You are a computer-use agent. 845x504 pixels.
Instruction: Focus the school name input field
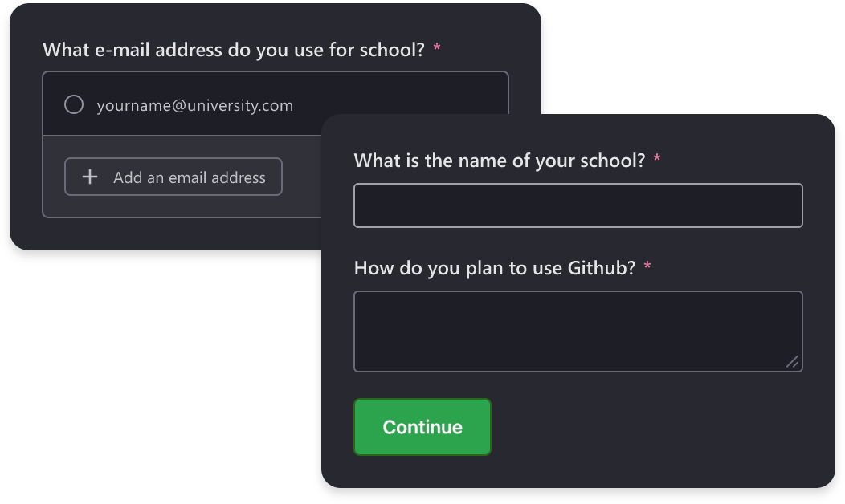pos(578,205)
